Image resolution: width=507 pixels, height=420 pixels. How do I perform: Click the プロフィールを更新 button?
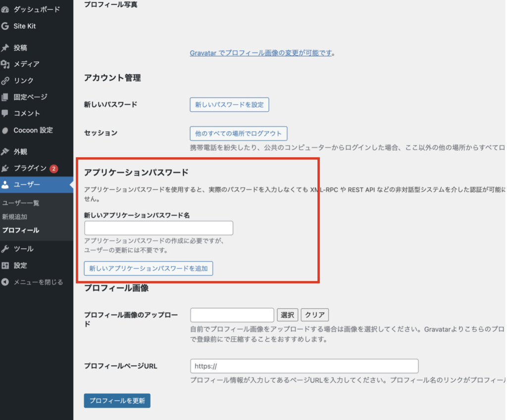pos(117,401)
